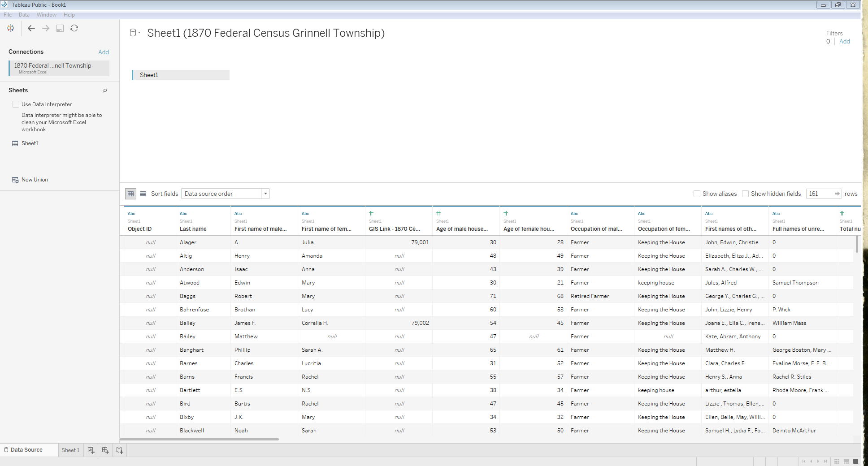Click the Tableau logo start icon

(11, 28)
